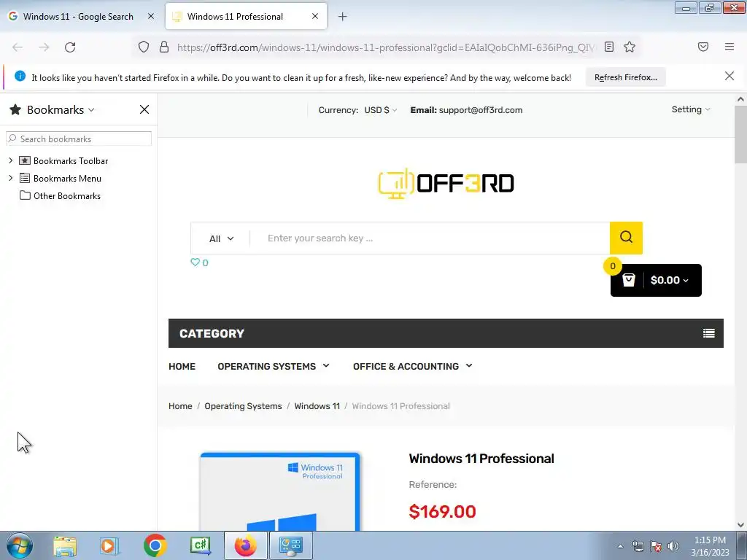Click the yellow search magnifier button
747x560 pixels.
point(626,238)
